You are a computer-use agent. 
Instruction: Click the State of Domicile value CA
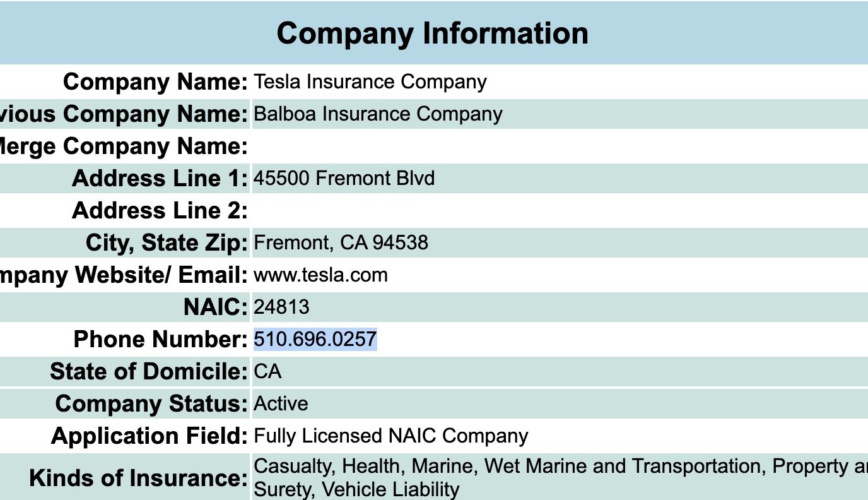pos(267,372)
